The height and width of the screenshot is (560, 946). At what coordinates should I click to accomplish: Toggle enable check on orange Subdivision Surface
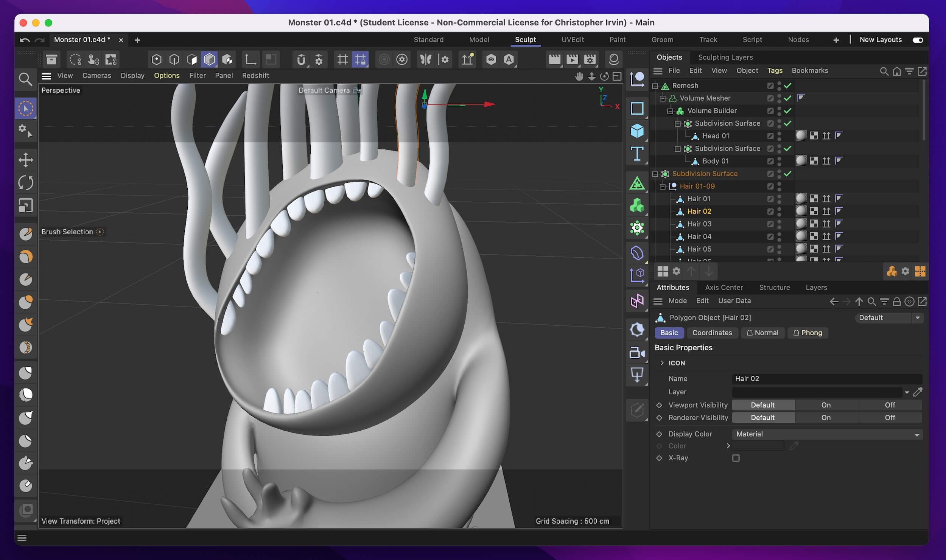coord(787,174)
